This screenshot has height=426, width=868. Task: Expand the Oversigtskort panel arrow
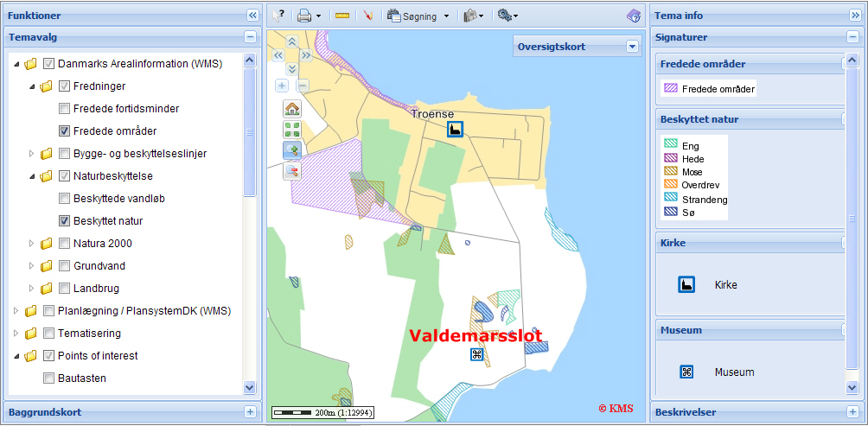tap(633, 47)
